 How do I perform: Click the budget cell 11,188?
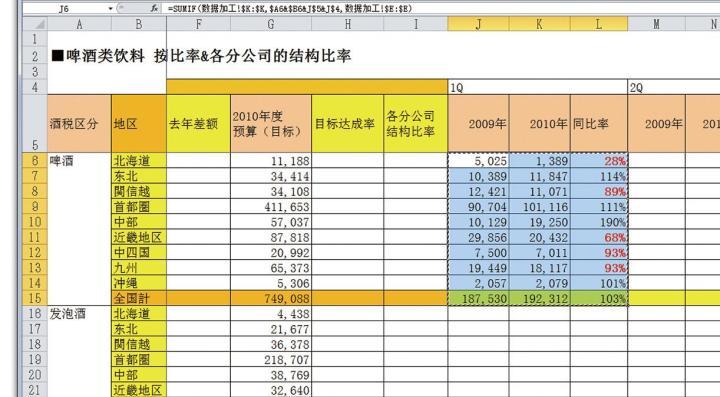coord(271,161)
